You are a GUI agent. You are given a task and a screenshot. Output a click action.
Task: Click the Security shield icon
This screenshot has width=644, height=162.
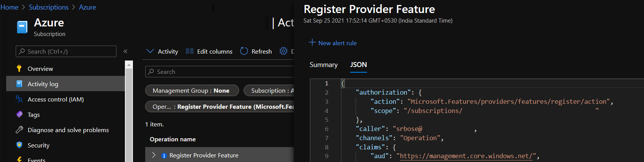[x=19, y=145]
